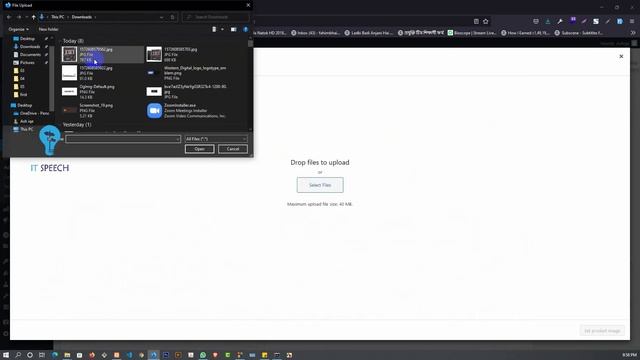Click the bookmark star icon in address bar
The image size is (640, 360).
pos(486,21)
